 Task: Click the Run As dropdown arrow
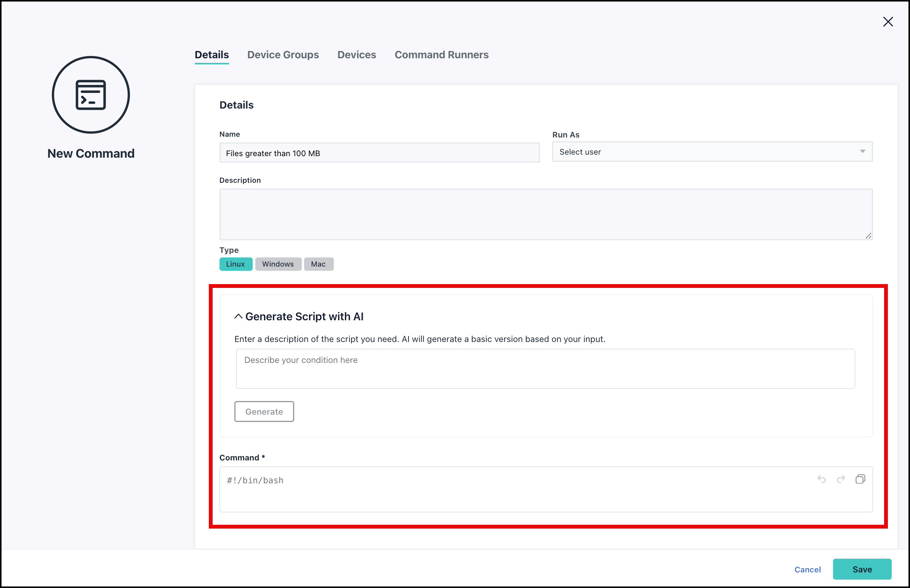(862, 152)
